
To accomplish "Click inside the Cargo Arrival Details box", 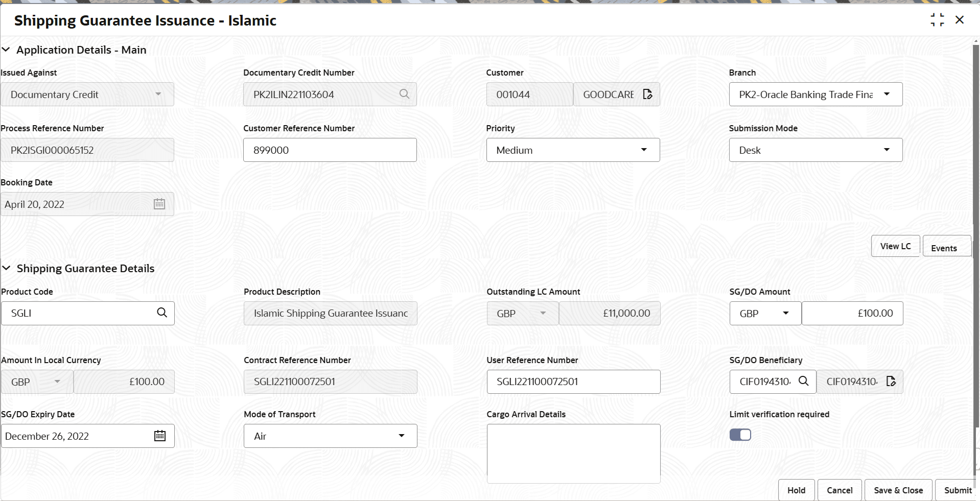I will [x=573, y=454].
